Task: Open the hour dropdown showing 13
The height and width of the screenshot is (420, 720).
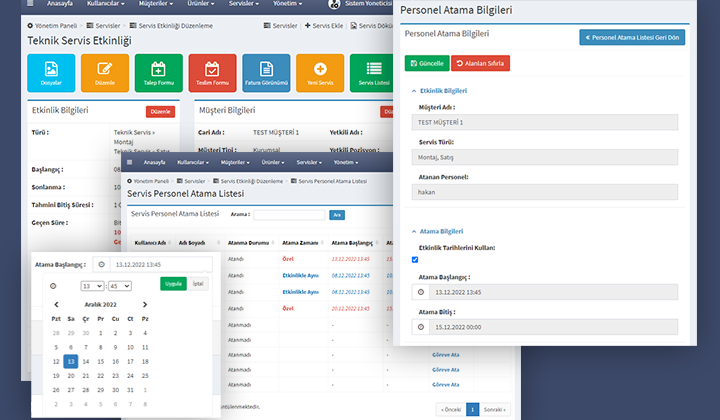Action: click(x=92, y=286)
